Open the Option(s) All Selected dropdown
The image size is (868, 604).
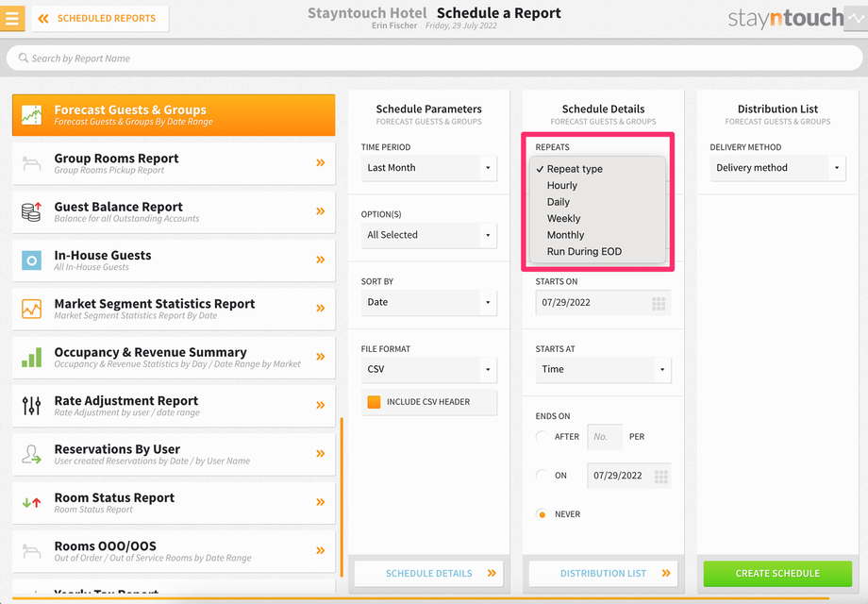429,235
